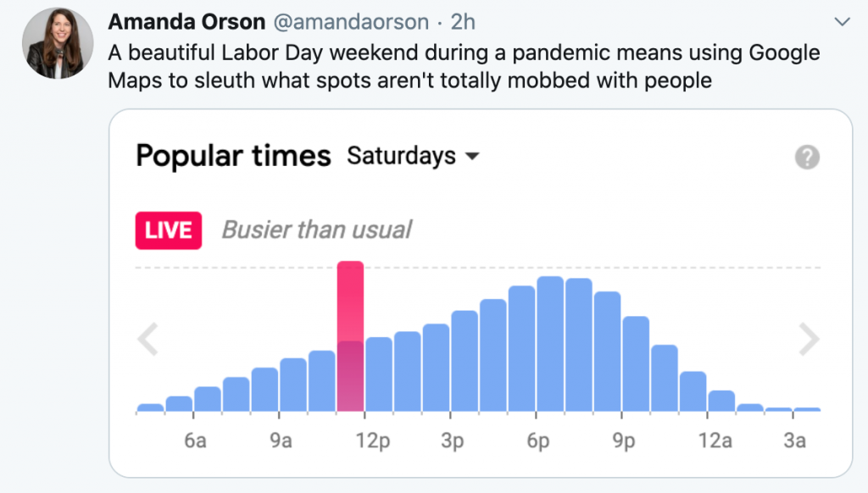
Task: Open Amanda Orson's profile name link
Action: coord(186,21)
